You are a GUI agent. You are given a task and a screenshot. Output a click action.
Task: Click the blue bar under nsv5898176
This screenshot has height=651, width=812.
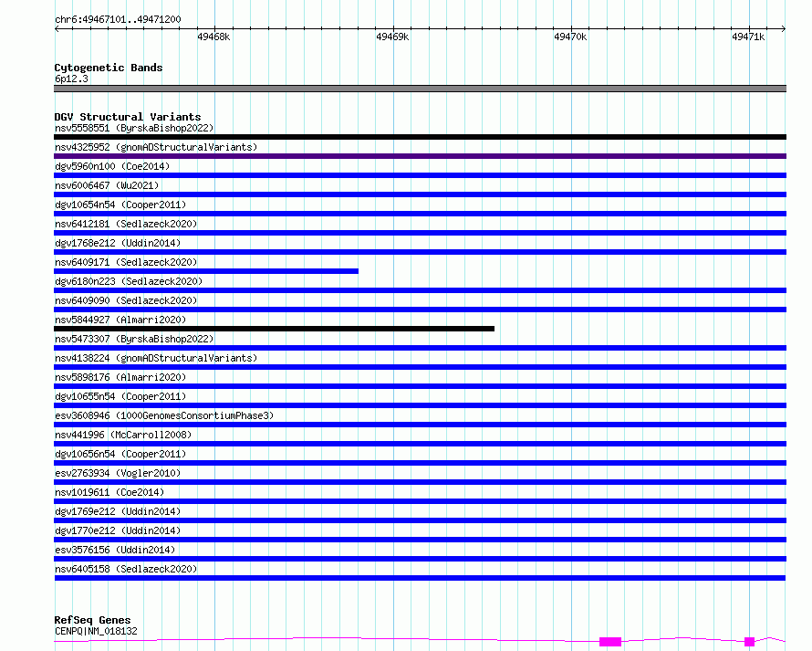click(420, 386)
